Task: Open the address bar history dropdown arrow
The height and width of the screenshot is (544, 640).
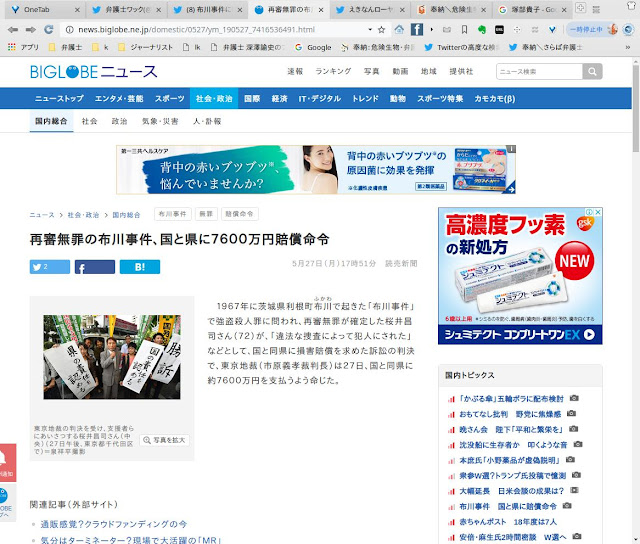Action: tap(370, 29)
